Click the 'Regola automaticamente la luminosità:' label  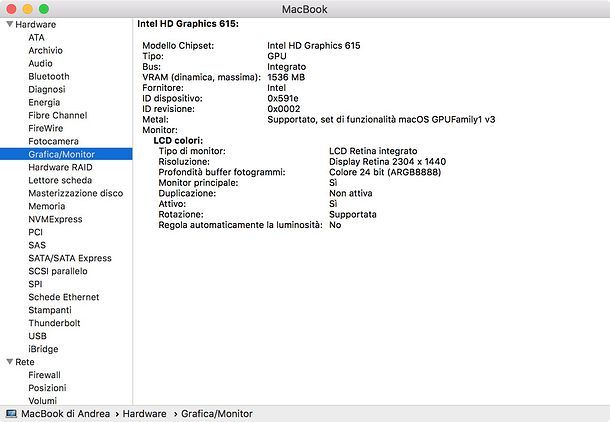tap(240, 225)
